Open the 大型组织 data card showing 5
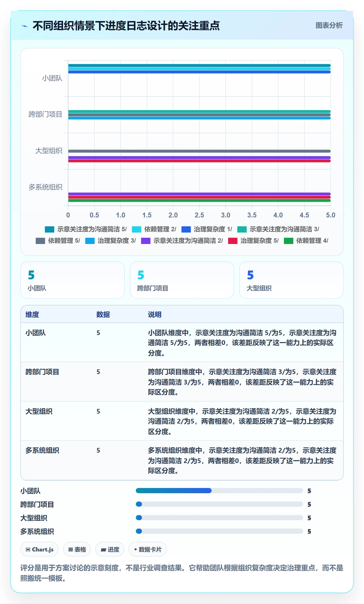 [291, 280]
